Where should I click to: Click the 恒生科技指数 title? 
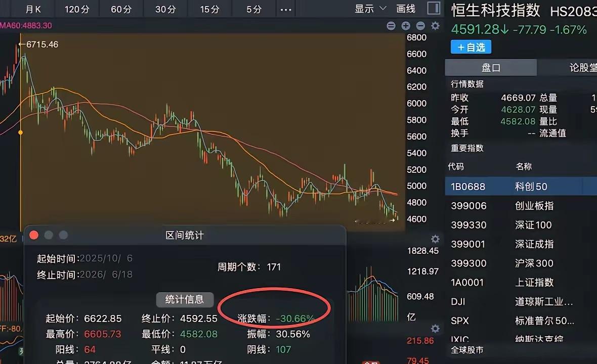(x=496, y=11)
